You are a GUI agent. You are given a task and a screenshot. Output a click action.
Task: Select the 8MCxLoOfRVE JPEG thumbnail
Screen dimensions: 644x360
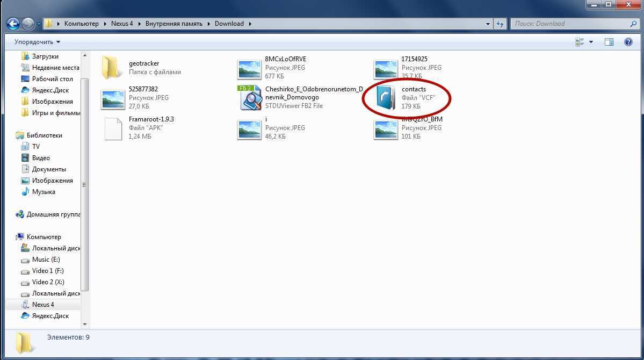coord(250,68)
